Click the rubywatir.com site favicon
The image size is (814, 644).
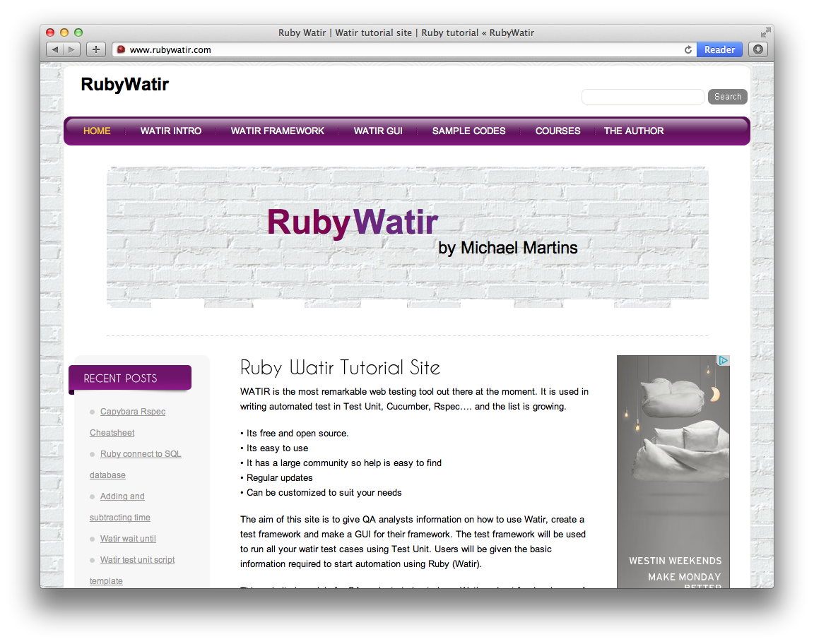click(x=121, y=50)
